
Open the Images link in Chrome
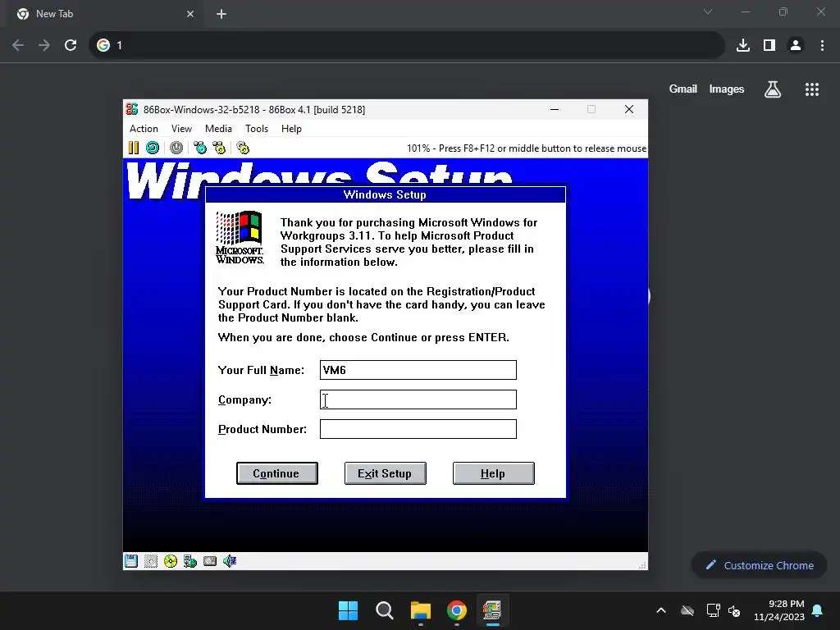[x=727, y=89]
